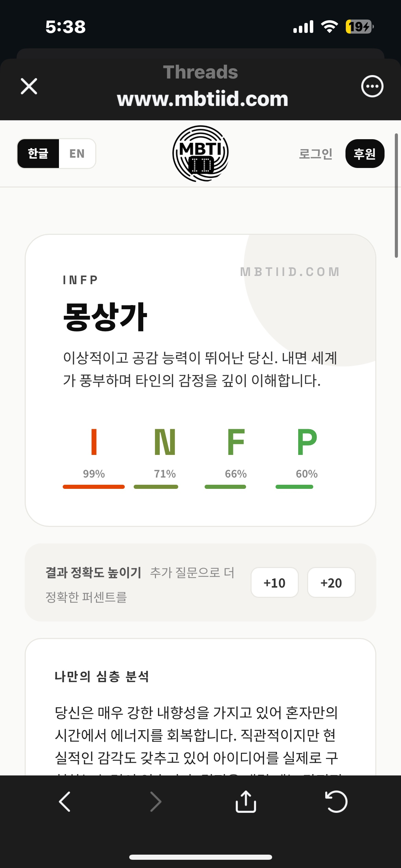Close the in-app browser with the X
This screenshot has width=401, height=868.
(29, 86)
